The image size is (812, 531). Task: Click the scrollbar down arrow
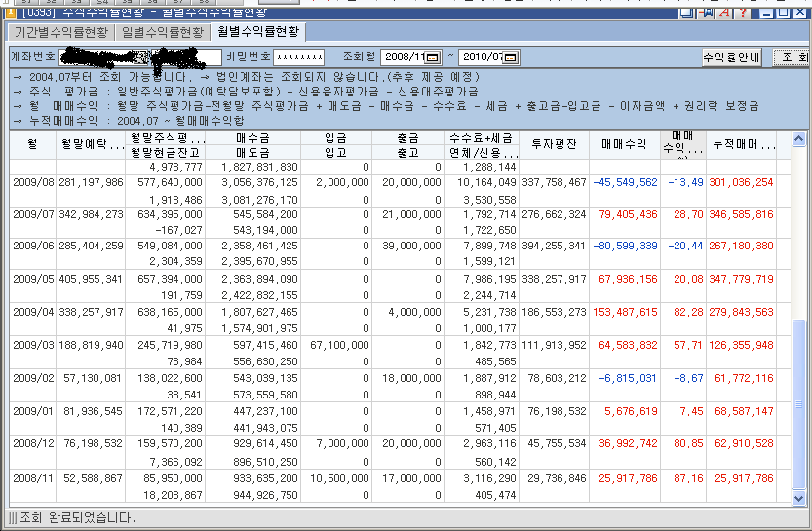point(798,499)
